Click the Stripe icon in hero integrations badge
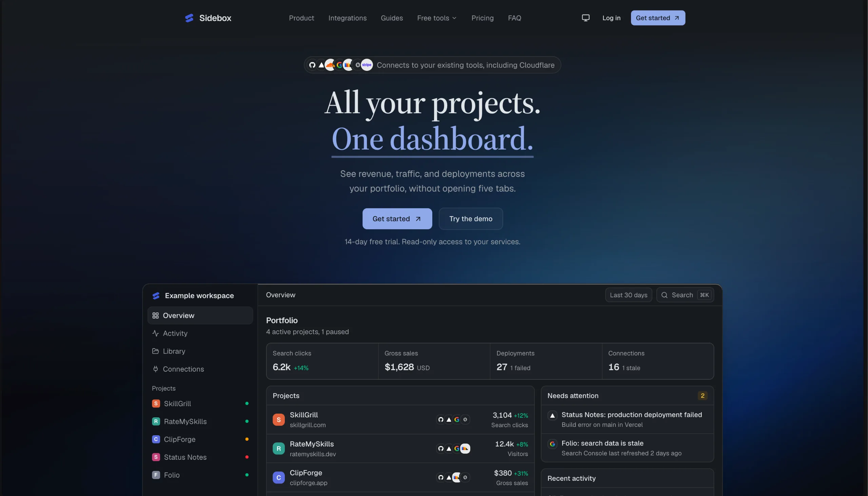The height and width of the screenshot is (496, 868). click(x=367, y=65)
